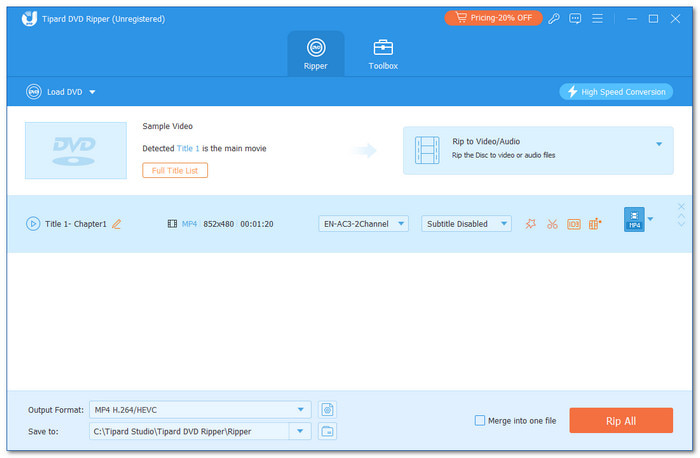Image resolution: width=700 pixels, height=458 pixels.
Task: Click the "00:01:20" duration text
Action: (x=257, y=224)
